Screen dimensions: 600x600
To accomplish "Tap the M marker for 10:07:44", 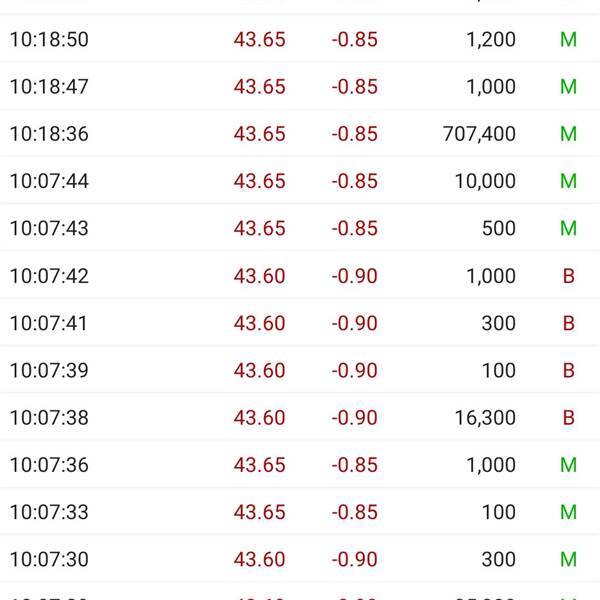I will [x=568, y=181].
